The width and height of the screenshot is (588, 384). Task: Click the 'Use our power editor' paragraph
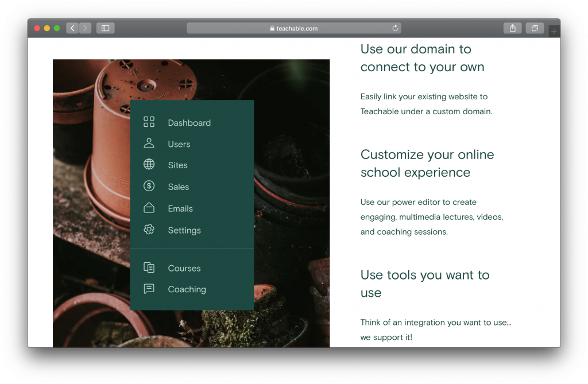432,217
